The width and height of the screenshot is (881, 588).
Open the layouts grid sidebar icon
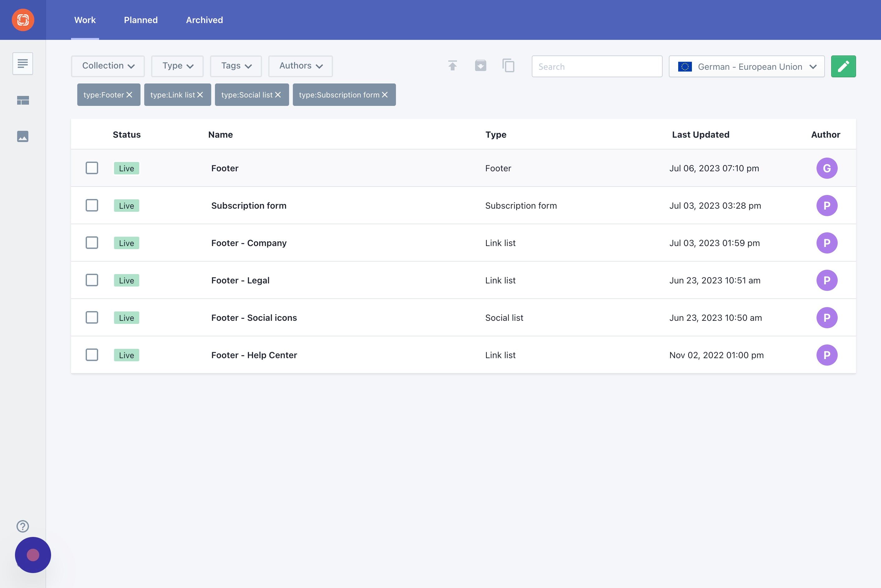pyautogui.click(x=23, y=100)
